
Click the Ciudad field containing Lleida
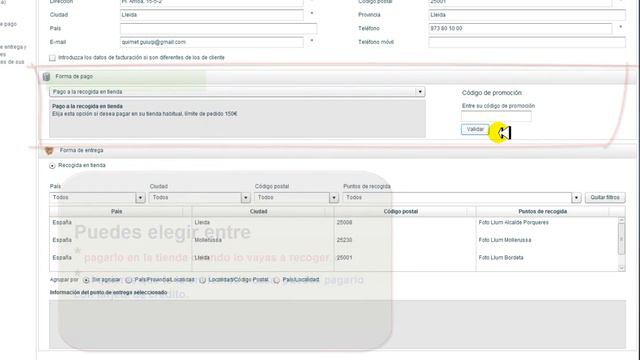212,15
